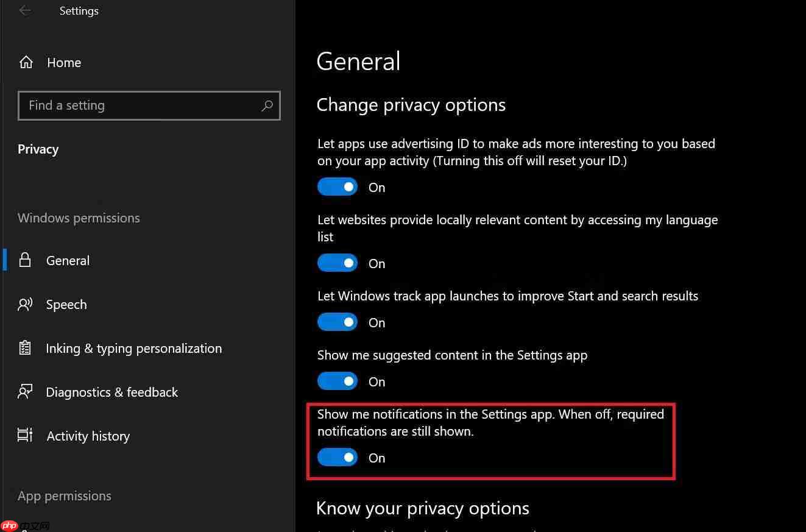The width and height of the screenshot is (806, 532).
Task: Select the Speech microphone icon in sidebar
Action: point(25,304)
